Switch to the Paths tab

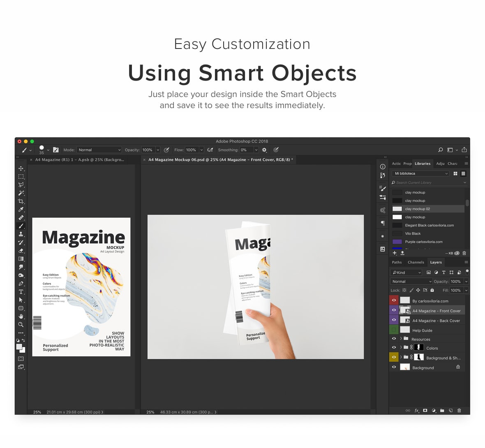(397, 262)
